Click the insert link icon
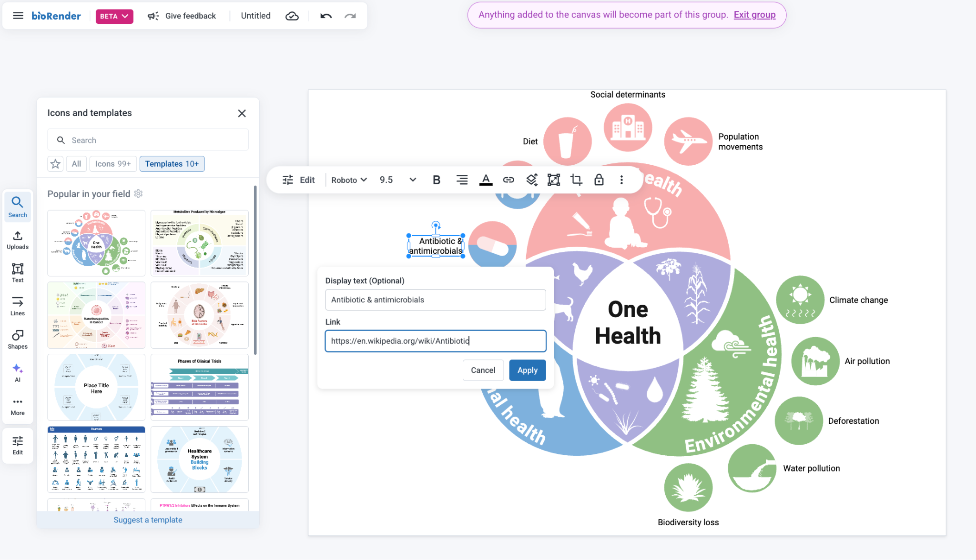The width and height of the screenshot is (976, 560). (508, 180)
